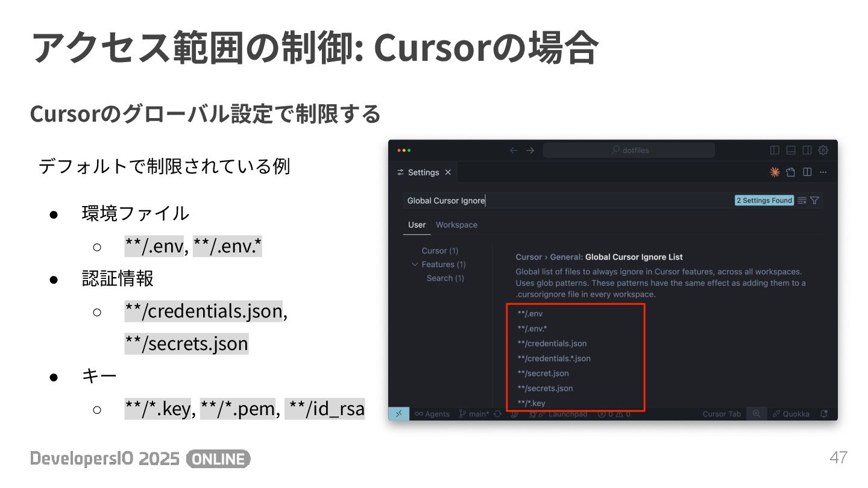Viewport: 868px width, 488px height.
Task: Select the **/.env list entry
Action: tap(530, 314)
